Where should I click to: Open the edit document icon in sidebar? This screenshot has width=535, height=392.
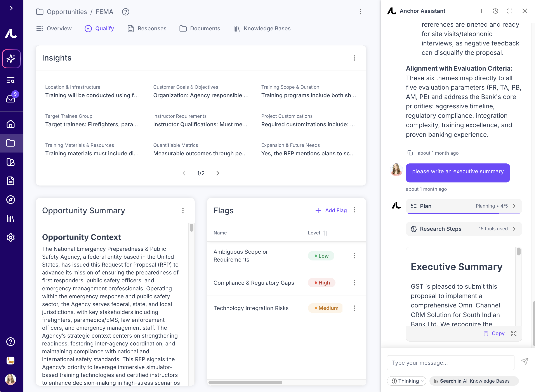11,162
